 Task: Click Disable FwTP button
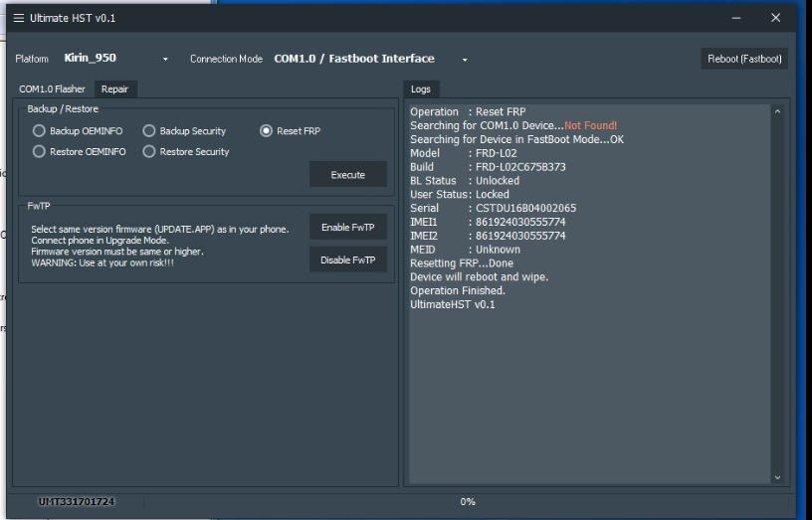coord(348,260)
